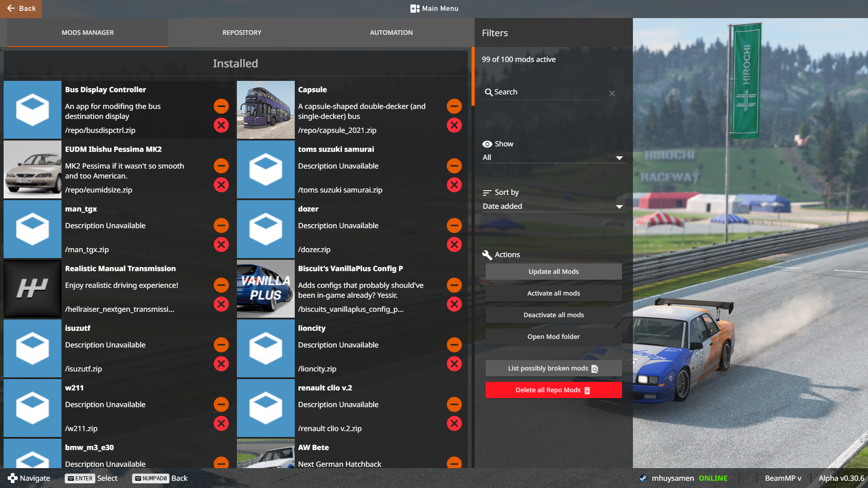Delete Biscuit's VanillaPlus Config mod
This screenshot has width=868, height=488.
(454, 304)
